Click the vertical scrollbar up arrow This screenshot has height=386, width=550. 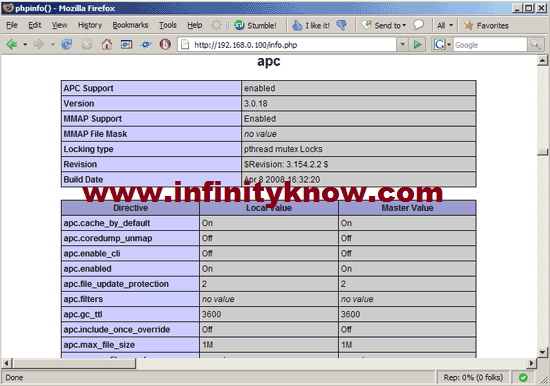tap(542, 60)
